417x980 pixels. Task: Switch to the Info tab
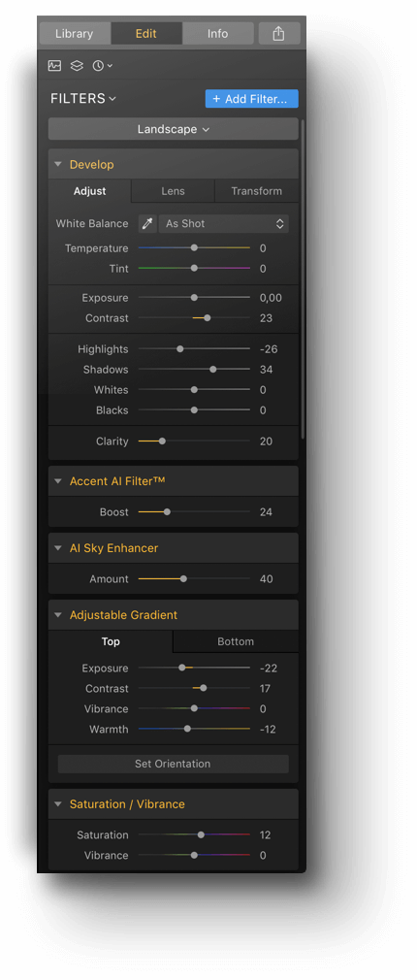tap(218, 34)
